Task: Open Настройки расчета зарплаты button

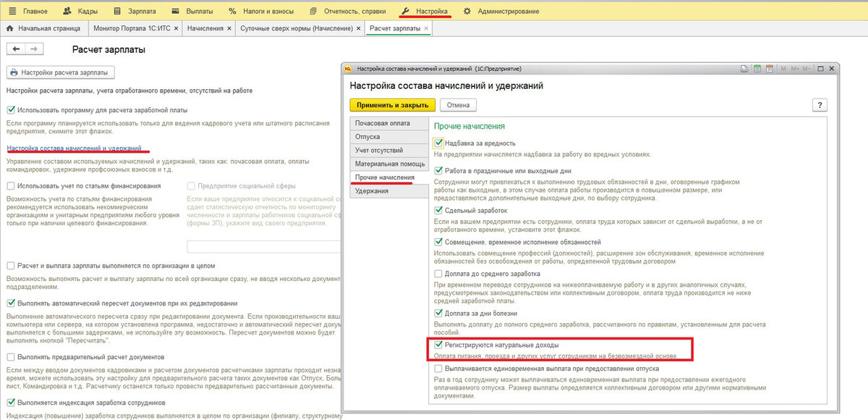Action: point(61,72)
